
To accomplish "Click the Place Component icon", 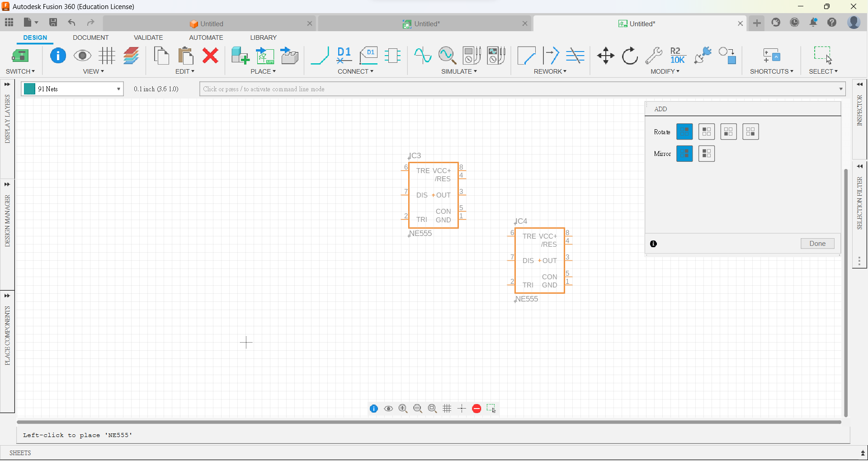I will 240,56.
